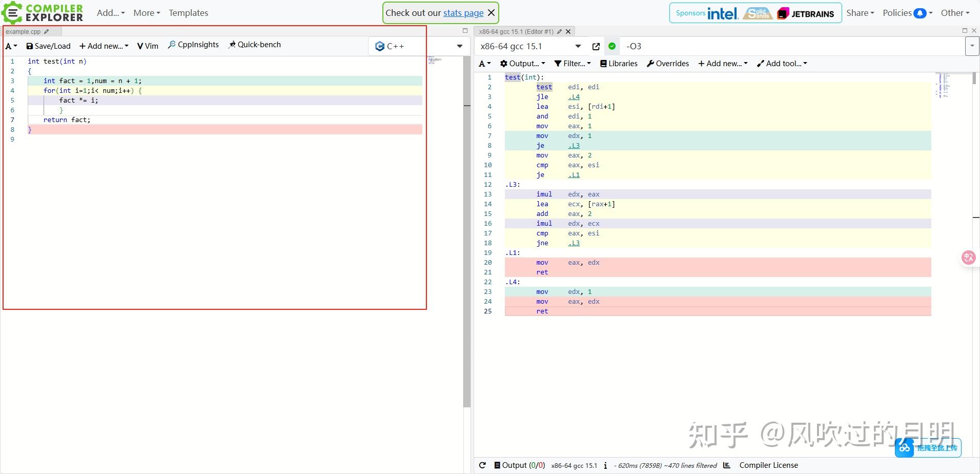Open the C++ language dropdown
This screenshot has height=474, width=980.
pyautogui.click(x=416, y=46)
